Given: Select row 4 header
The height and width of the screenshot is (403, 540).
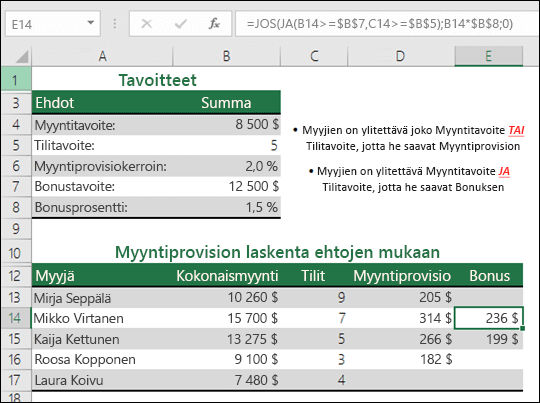Looking at the screenshot, I should click(15, 124).
